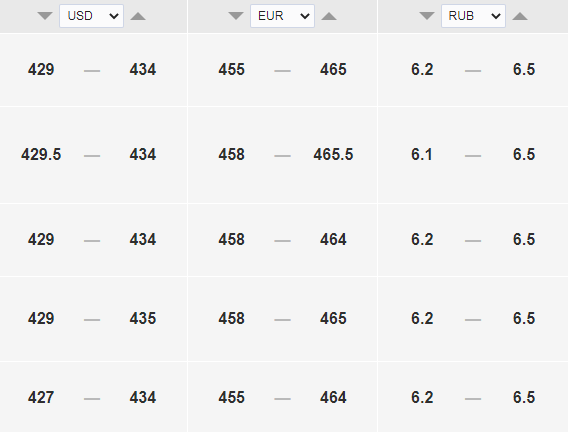Select the last row 455 EUR buy rate
Viewport: 568px width, 432px height.
pos(231,398)
